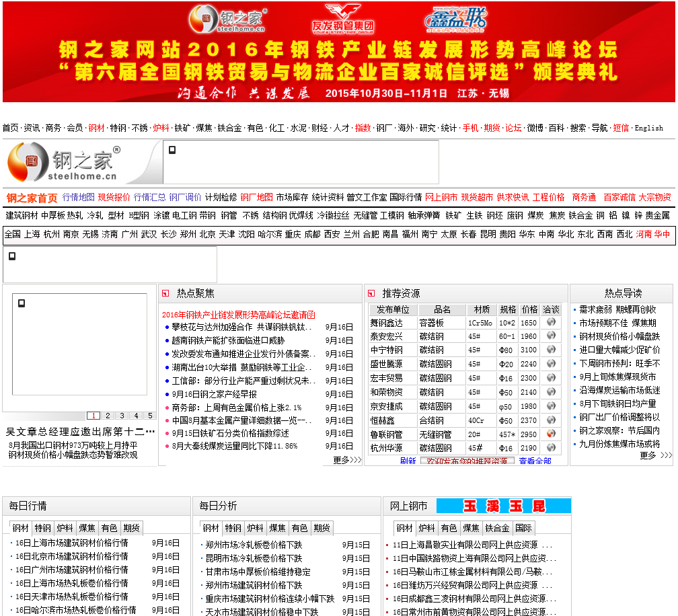Open 网上钢市 link in orange nav row
Screen dimensions: 678x616
(x=441, y=197)
